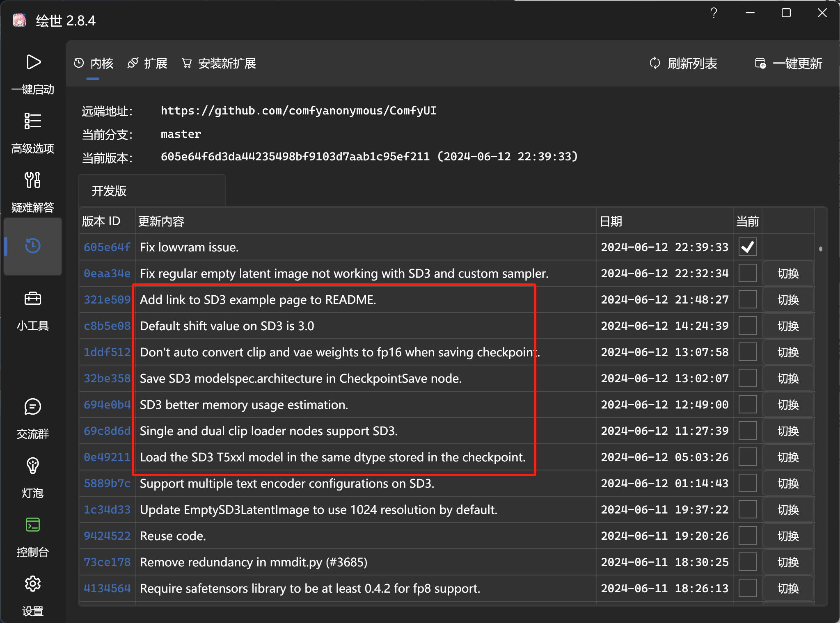Select date cell 2024-06-12 01:14:43

(665, 484)
